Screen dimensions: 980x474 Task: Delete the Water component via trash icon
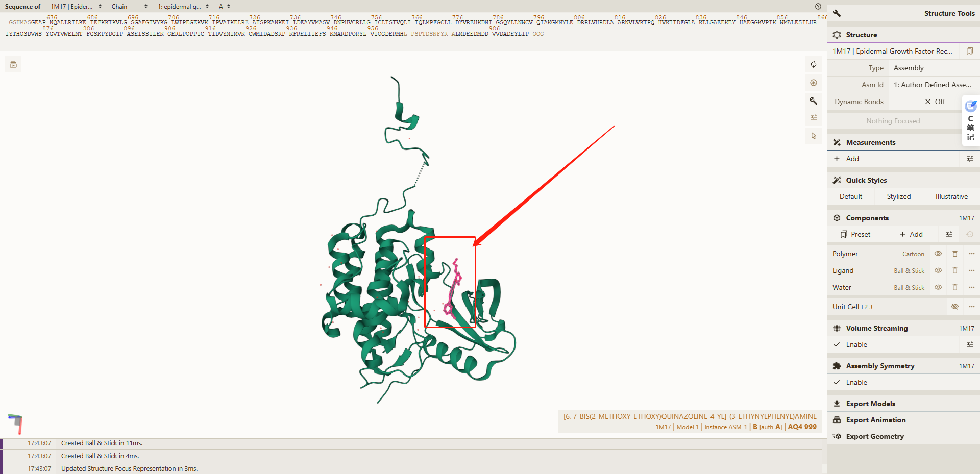pos(954,287)
